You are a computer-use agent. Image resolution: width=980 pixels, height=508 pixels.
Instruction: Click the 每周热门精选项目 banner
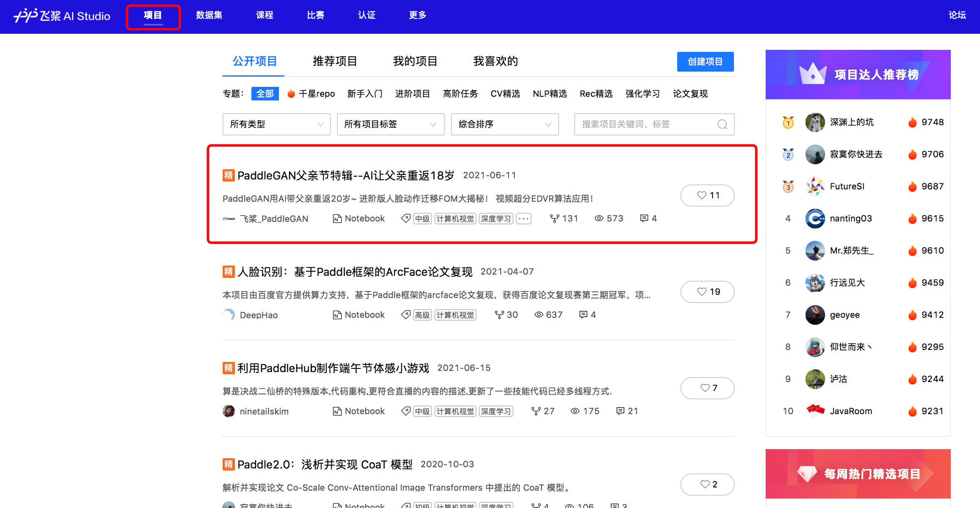click(x=858, y=474)
